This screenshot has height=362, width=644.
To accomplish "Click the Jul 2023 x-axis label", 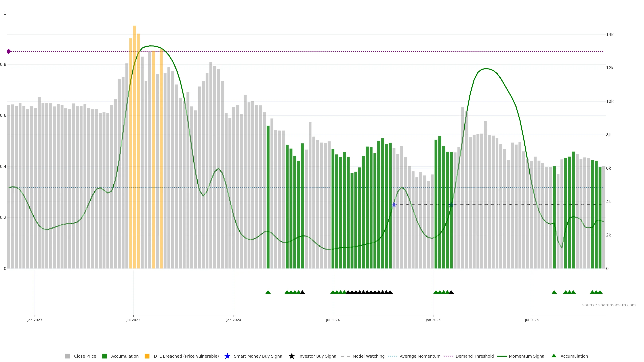I will 133,320.
